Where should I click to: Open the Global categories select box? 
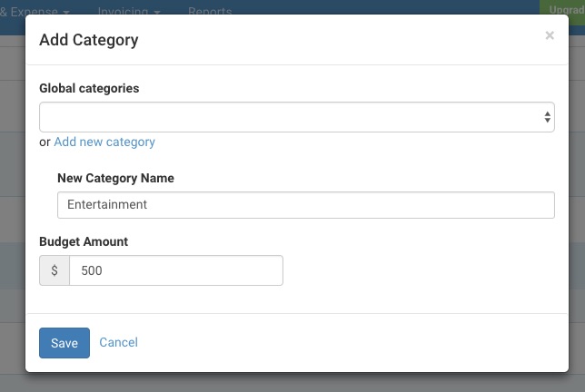click(297, 117)
